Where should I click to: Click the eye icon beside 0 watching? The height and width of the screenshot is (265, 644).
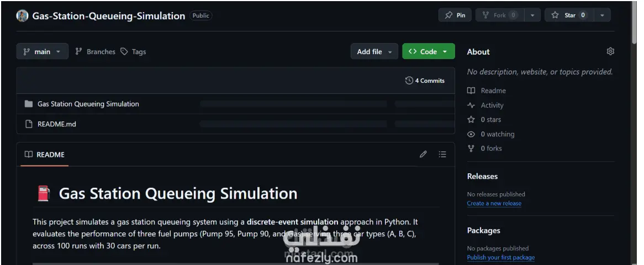click(x=471, y=134)
